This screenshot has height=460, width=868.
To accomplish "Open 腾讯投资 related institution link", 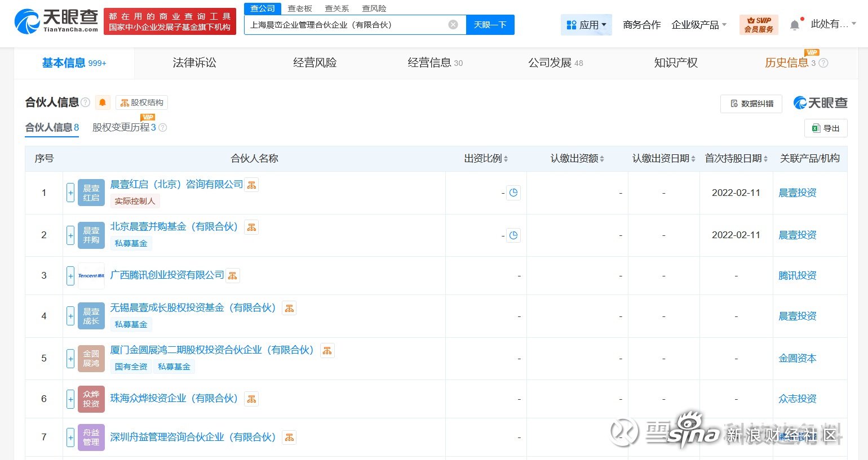I will 798,276.
